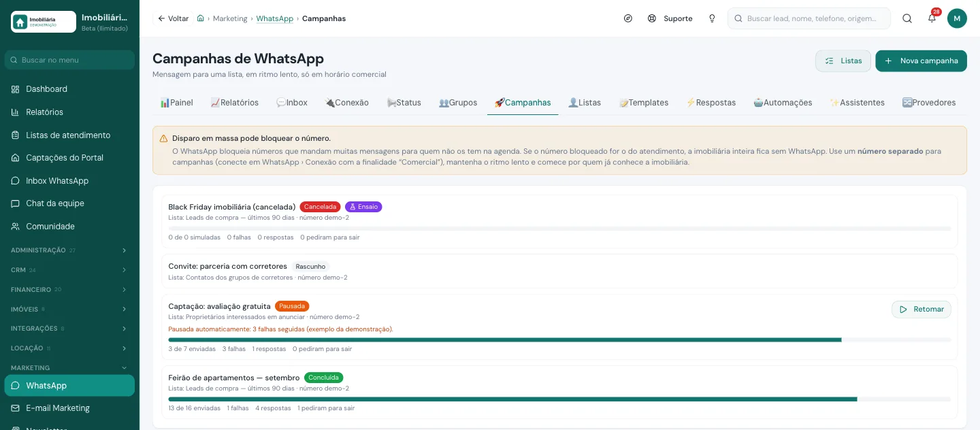The height and width of the screenshot is (430, 980).
Task: Open the Inbox tab
Action: [x=291, y=103]
